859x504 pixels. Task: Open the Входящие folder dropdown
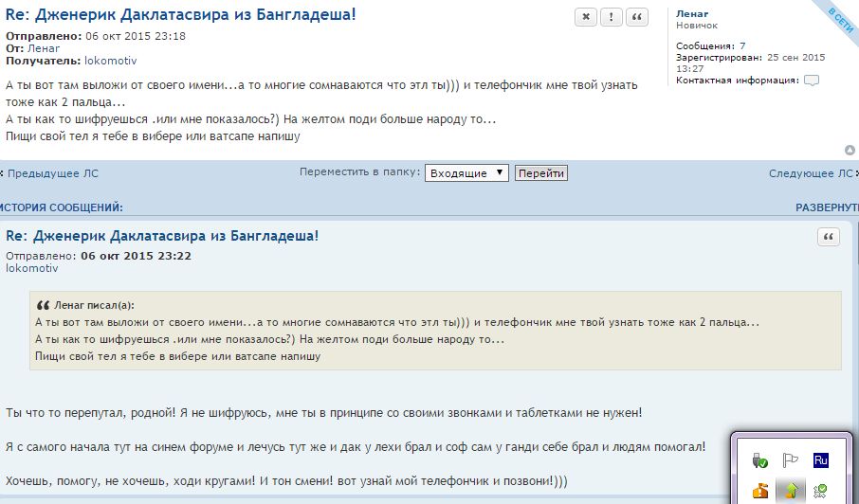[x=466, y=173]
